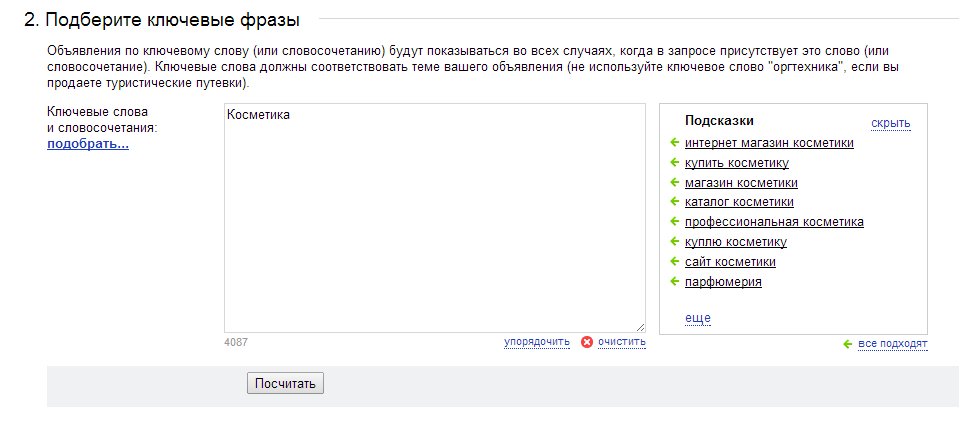Viewport: 959px width, 430px height.
Task: Add сайт косметики using its arrow icon
Action: tap(675, 261)
